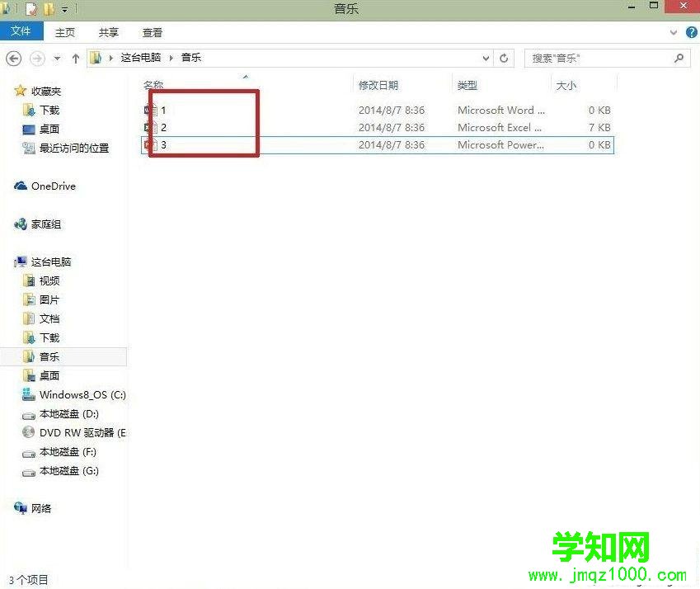The width and height of the screenshot is (700, 589).
Task: Open the DVD RW 驱动器
Action: [x=82, y=433]
